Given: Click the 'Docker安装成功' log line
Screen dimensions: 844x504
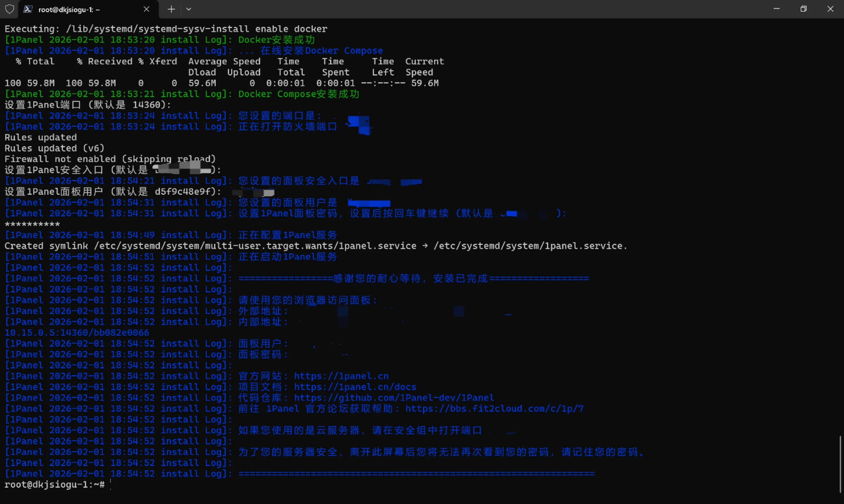Looking at the screenshot, I should [x=160, y=40].
